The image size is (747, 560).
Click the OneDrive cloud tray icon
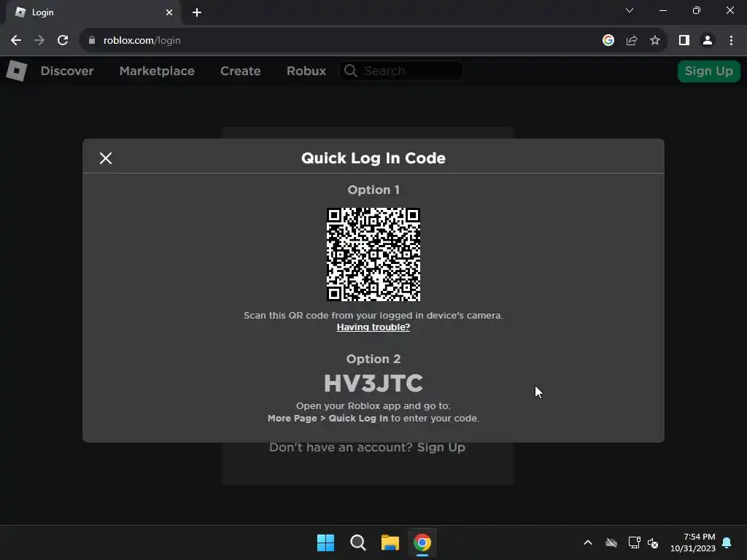click(611, 542)
